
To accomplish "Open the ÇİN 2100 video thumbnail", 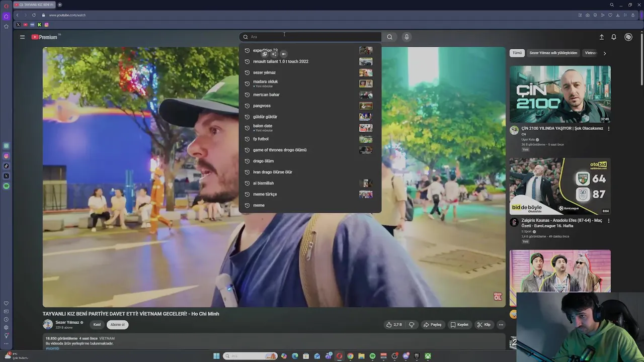I will tap(560, 94).
